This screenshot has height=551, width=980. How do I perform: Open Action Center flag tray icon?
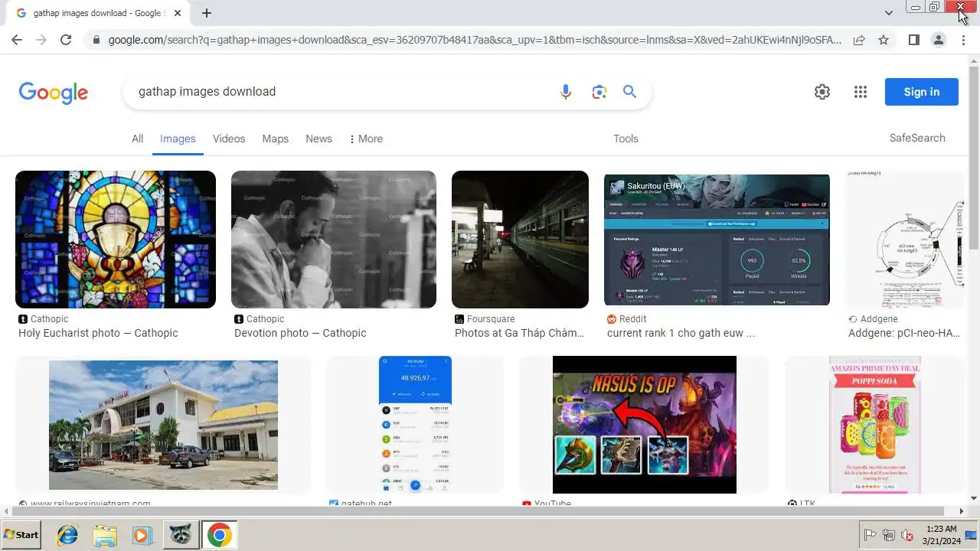click(x=871, y=535)
